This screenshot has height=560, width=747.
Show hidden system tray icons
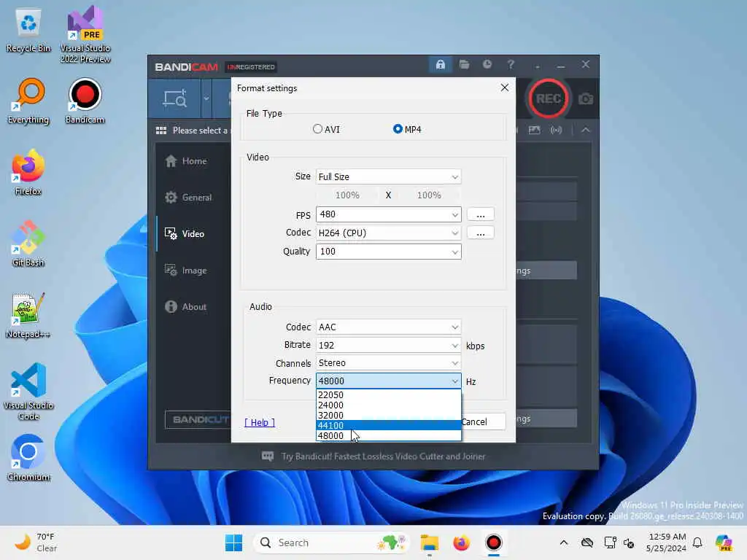pyautogui.click(x=564, y=542)
